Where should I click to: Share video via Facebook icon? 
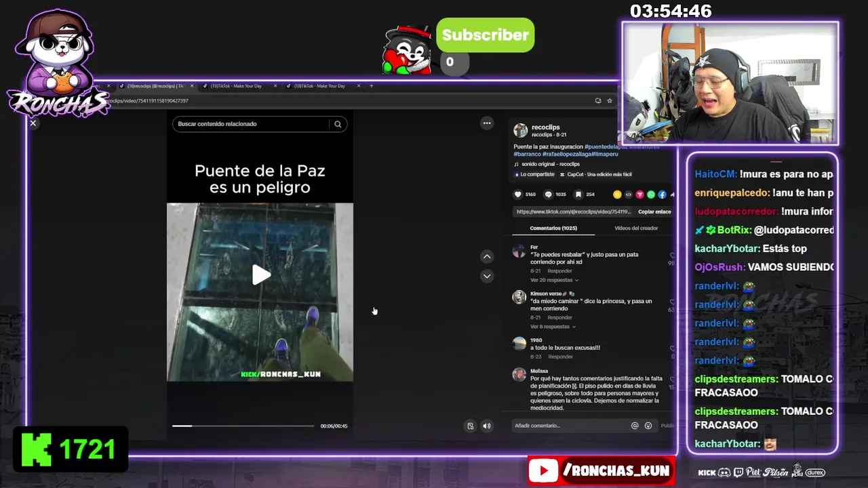(662, 195)
